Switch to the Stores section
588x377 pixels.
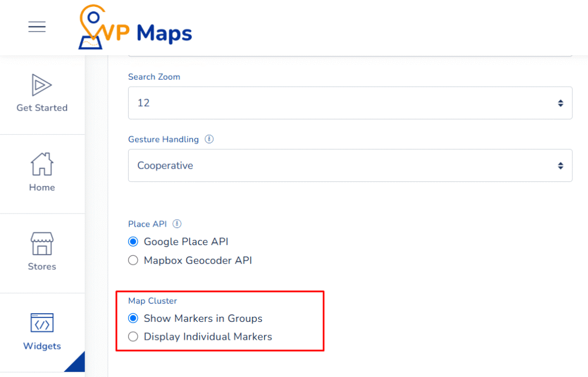41,253
